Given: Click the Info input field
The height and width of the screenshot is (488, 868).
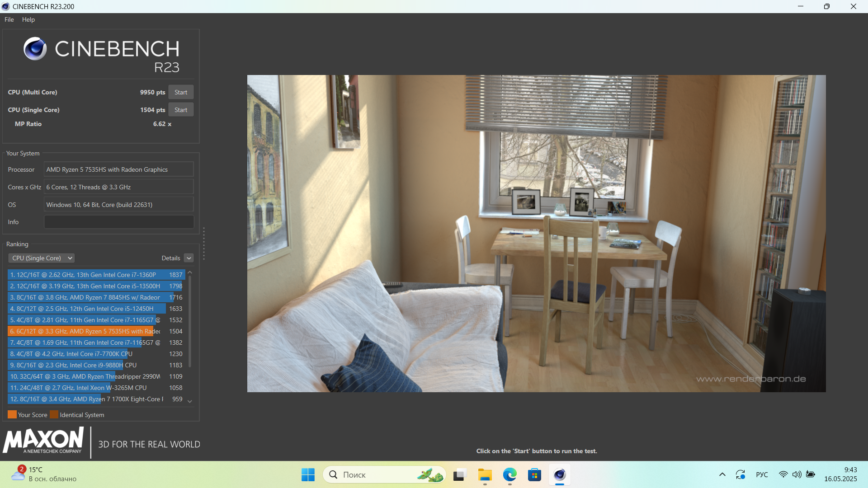Looking at the screenshot, I should tap(119, 222).
